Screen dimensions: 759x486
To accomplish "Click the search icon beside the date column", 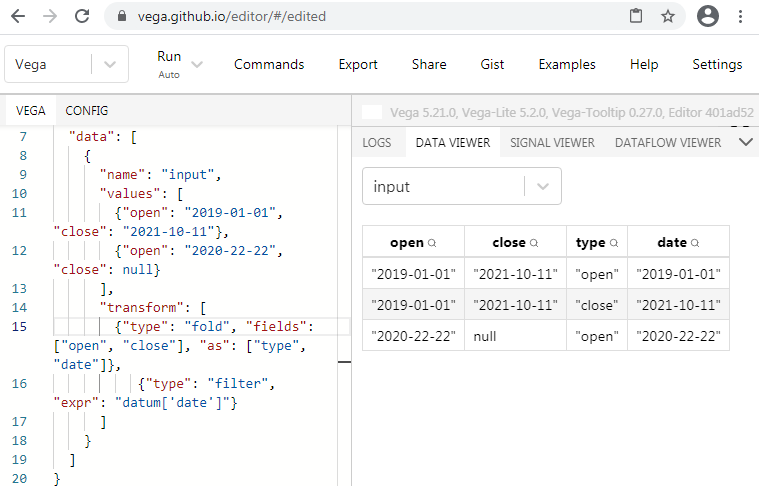I will tap(694, 243).
